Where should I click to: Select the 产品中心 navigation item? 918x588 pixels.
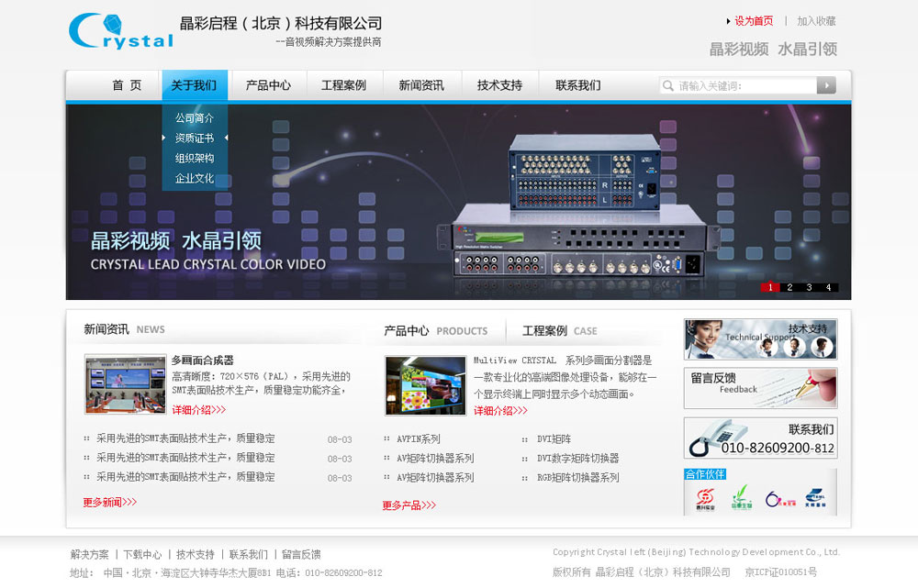pyautogui.click(x=269, y=83)
